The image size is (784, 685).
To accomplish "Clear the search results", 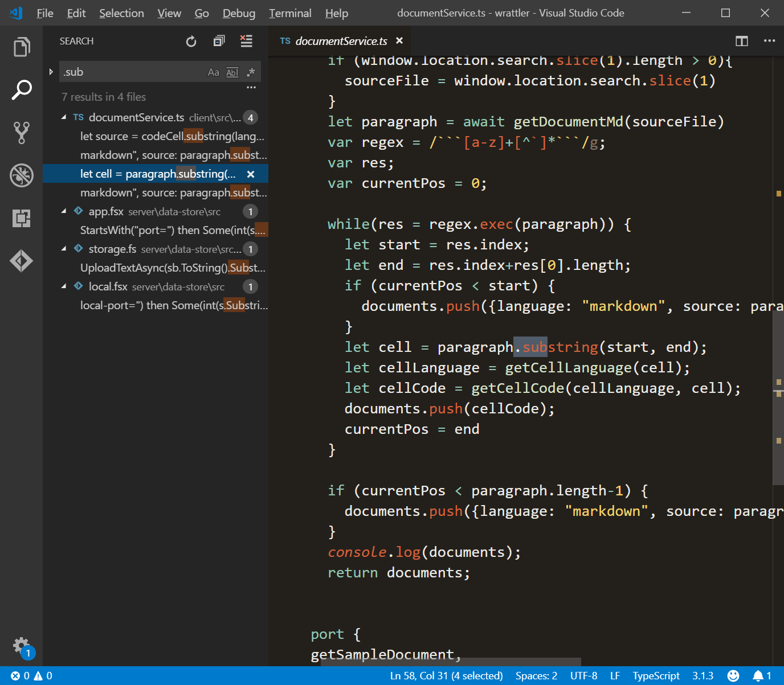I will pyautogui.click(x=246, y=41).
